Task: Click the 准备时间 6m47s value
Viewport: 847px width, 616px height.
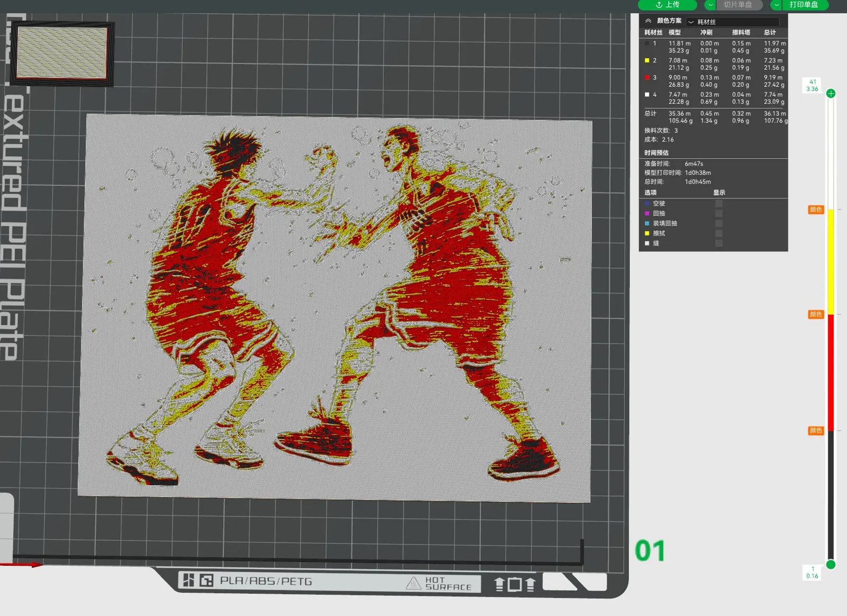Action: tap(694, 164)
